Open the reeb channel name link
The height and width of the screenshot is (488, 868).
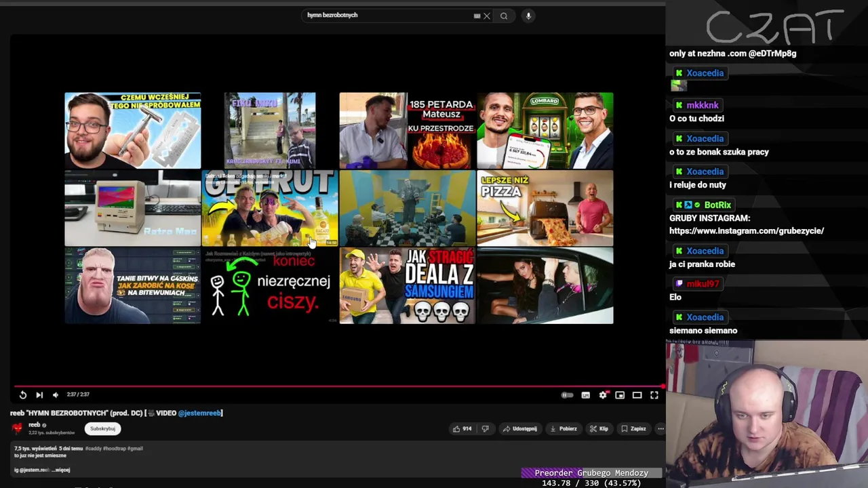(x=35, y=425)
